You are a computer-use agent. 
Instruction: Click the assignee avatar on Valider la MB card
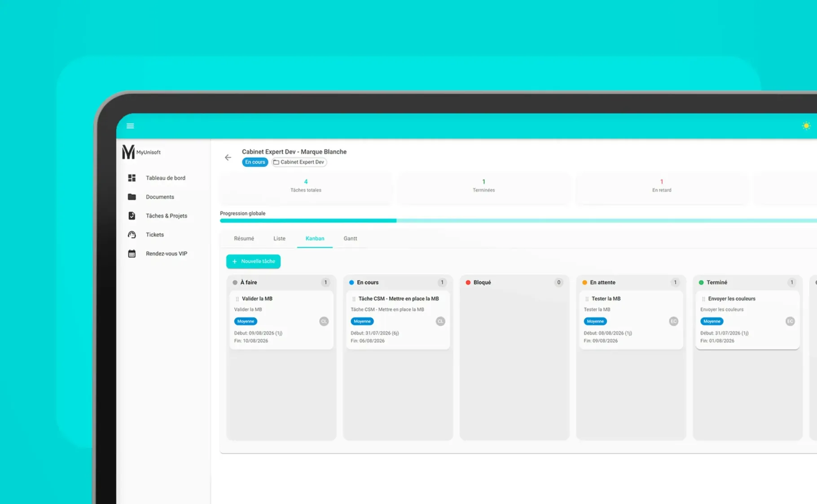coord(324,321)
